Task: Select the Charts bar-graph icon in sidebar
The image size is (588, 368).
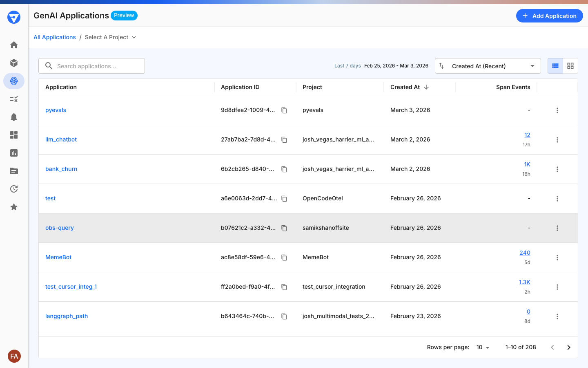Action: click(13, 153)
